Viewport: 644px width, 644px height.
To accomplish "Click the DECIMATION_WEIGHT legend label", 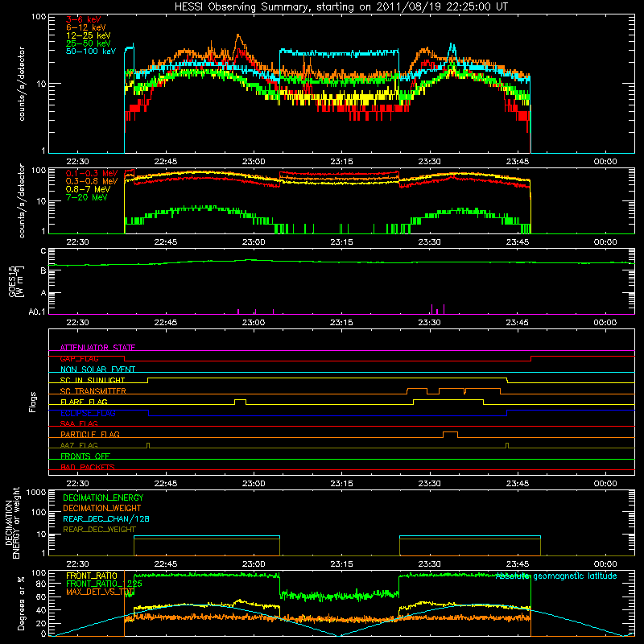I will click(102, 508).
